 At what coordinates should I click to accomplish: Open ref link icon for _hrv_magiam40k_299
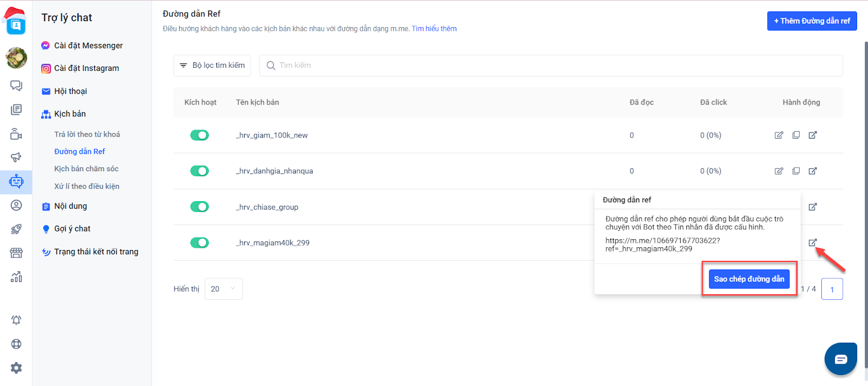pyautogui.click(x=813, y=242)
